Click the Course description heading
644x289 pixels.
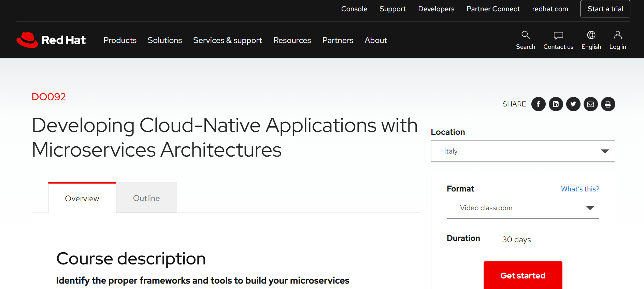tap(131, 259)
